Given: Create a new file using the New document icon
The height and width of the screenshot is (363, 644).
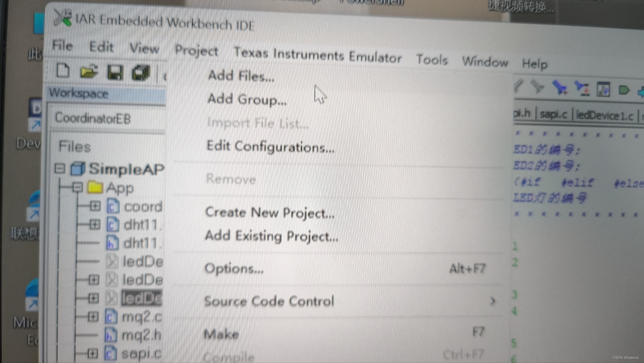Looking at the screenshot, I should (63, 71).
